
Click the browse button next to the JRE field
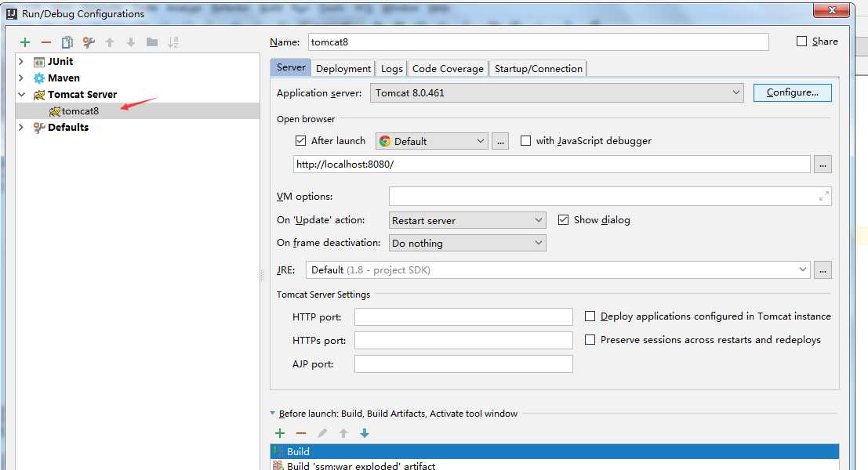point(823,269)
